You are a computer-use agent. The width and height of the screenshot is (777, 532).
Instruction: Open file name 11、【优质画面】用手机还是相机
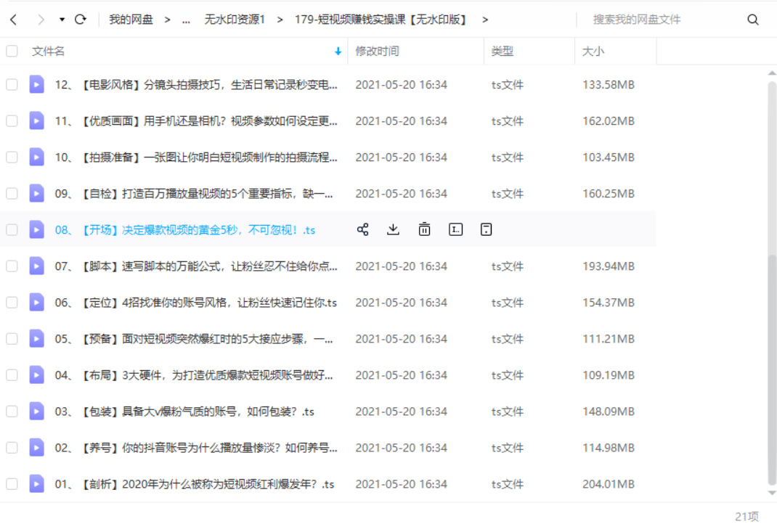click(196, 121)
